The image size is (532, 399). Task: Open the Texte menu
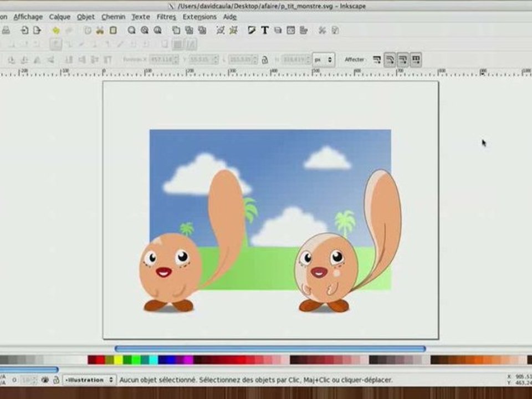(x=141, y=17)
